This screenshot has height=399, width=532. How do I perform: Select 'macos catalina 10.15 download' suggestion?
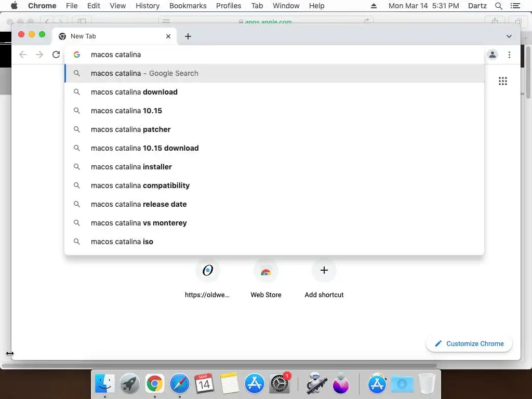pos(274,148)
